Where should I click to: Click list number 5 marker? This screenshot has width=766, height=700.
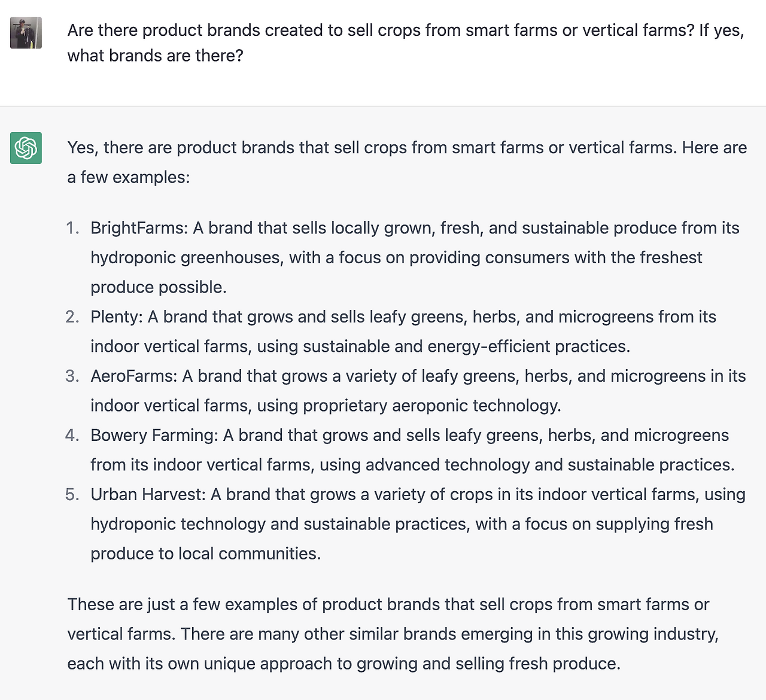click(x=72, y=494)
